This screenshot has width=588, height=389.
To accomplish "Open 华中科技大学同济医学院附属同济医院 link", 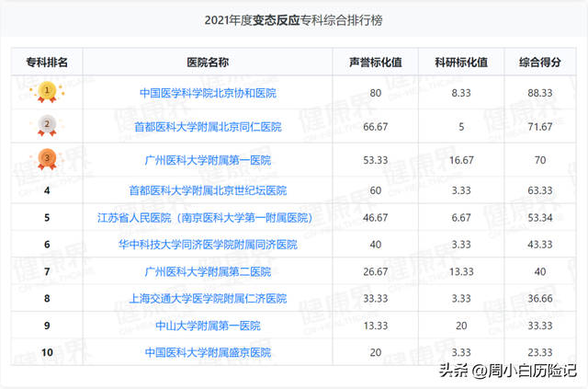I will click(x=208, y=245).
